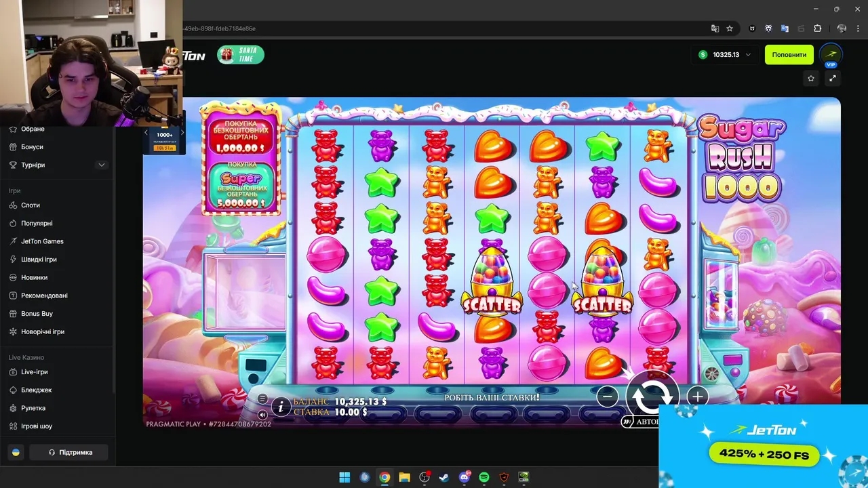Add game to favorites with star icon

810,79
